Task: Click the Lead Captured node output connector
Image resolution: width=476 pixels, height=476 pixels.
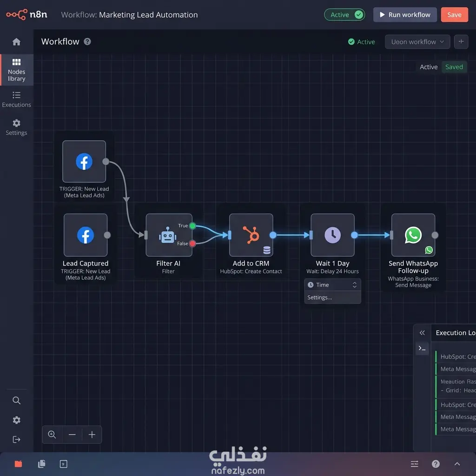Action: click(107, 235)
